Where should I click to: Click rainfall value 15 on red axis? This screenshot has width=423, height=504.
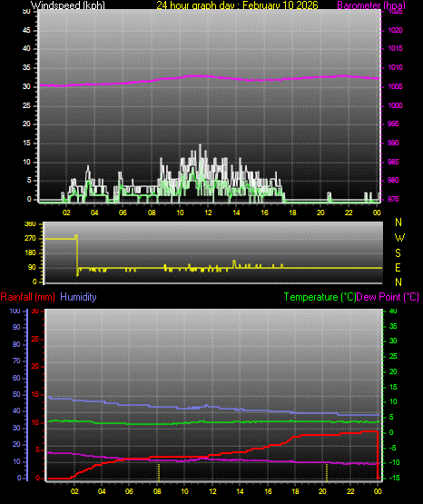(35, 394)
